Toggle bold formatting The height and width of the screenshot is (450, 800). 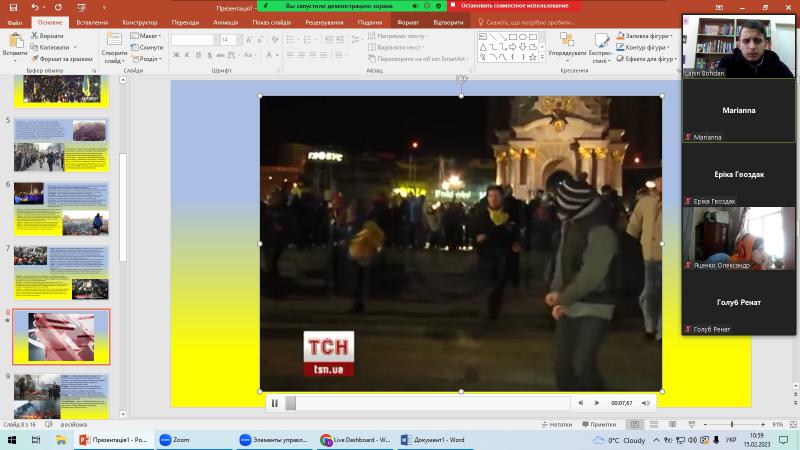click(x=176, y=55)
